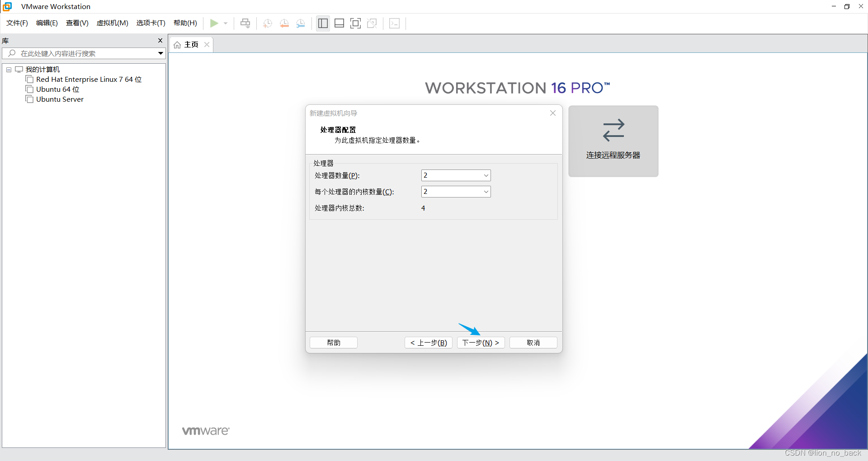
Task: Click the VMware Workstation app icon
Action: [7, 6]
